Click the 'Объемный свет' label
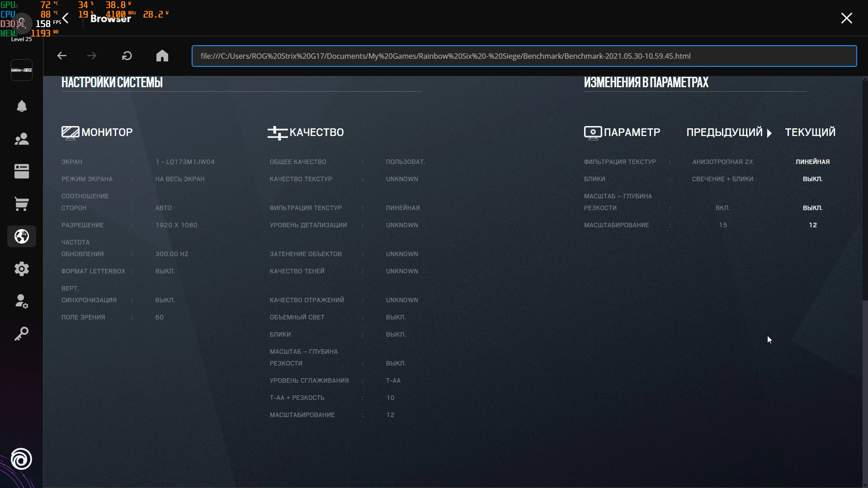868x488 pixels. 297,317
